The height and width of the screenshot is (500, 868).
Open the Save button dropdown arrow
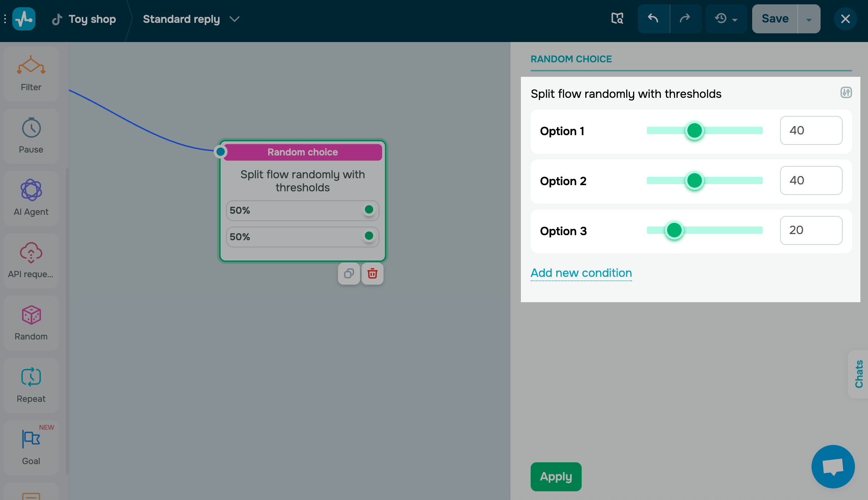(x=809, y=18)
